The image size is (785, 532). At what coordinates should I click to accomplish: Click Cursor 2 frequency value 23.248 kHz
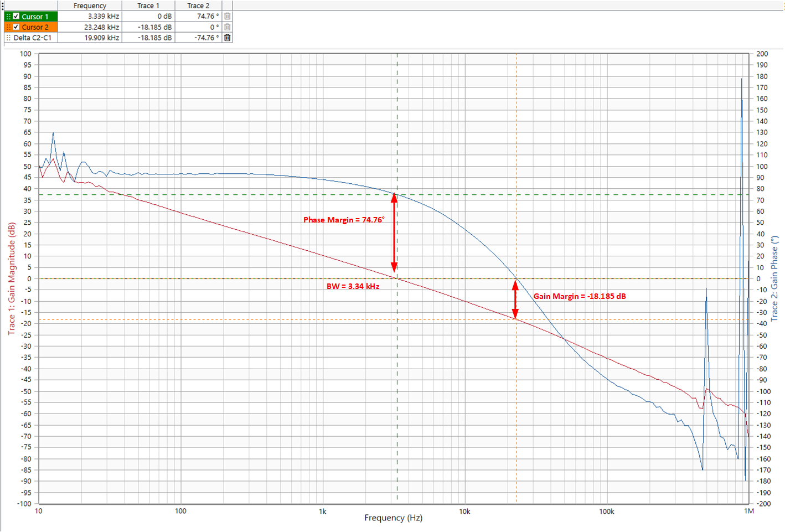coord(101,27)
